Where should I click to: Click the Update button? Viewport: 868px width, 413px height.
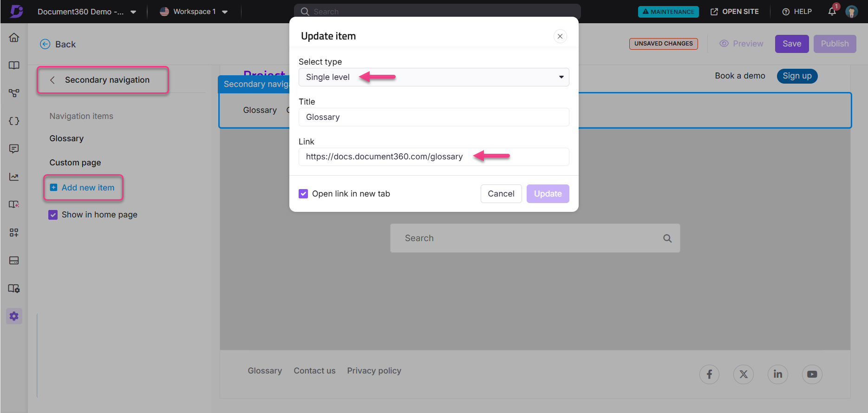pyautogui.click(x=548, y=194)
